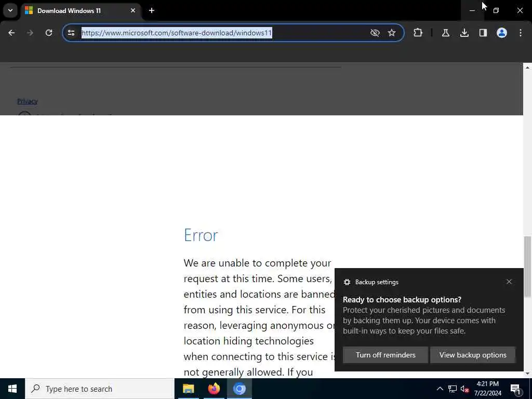
Task: Open Firefox from the taskbar
Action: pyautogui.click(x=214, y=389)
